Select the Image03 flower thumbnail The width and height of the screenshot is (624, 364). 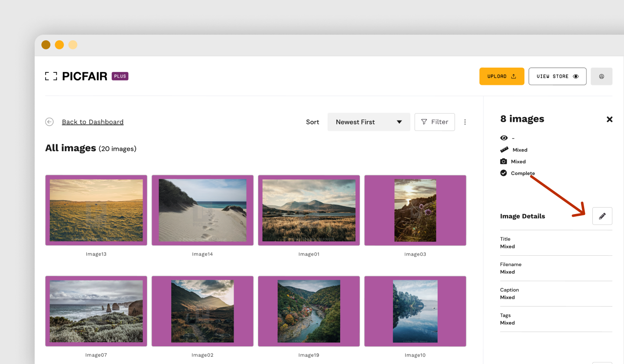point(415,210)
